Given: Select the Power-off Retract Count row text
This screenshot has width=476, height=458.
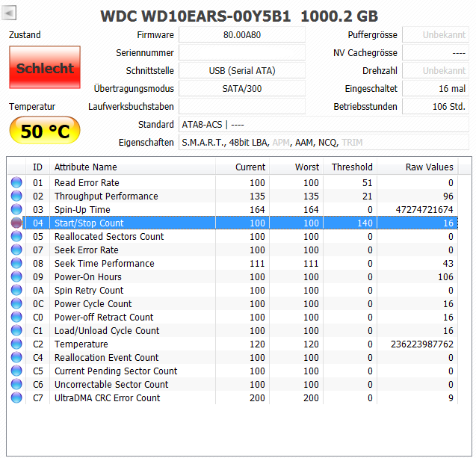Looking at the screenshot, I should [x=104, y=318].
